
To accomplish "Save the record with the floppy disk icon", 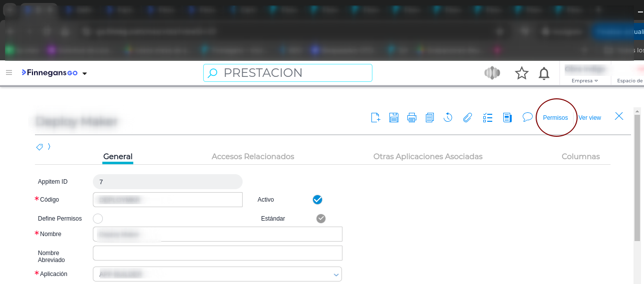I will tap(394, 117).
